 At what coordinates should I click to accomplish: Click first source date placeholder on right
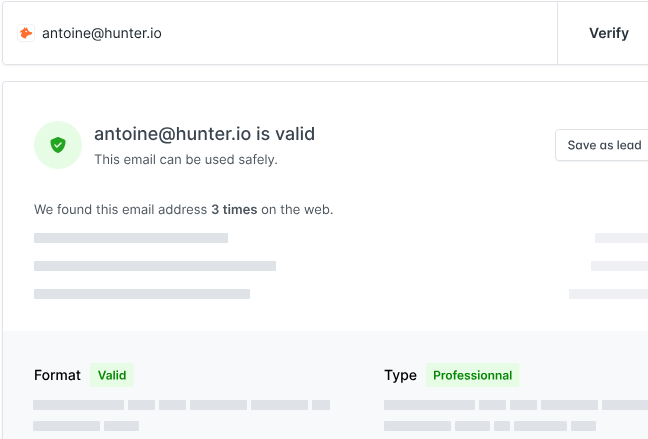point(621,238)
